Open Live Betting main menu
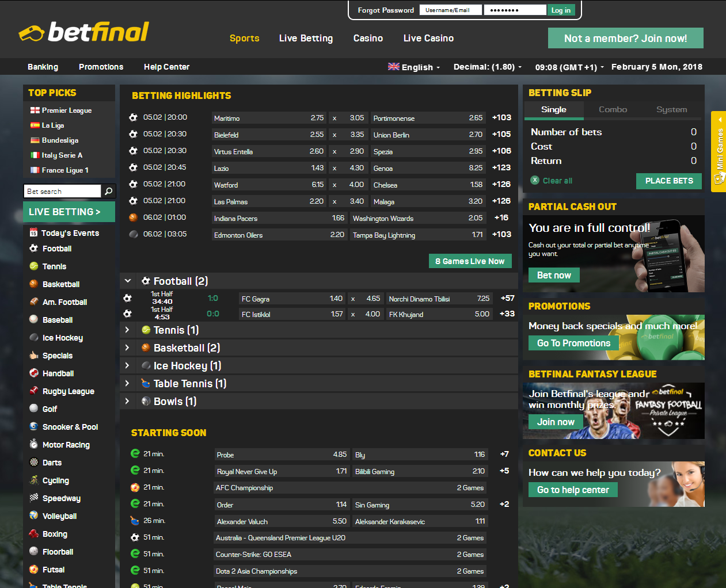 pyautogui.click(x=306, y=38)
